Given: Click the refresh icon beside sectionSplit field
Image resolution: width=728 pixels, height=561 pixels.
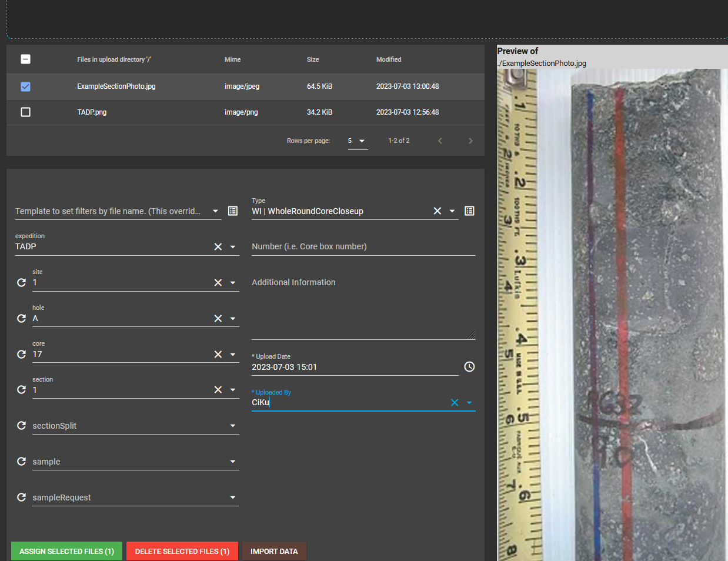Looking at the screenshot, I should click(x=21, y=426).
